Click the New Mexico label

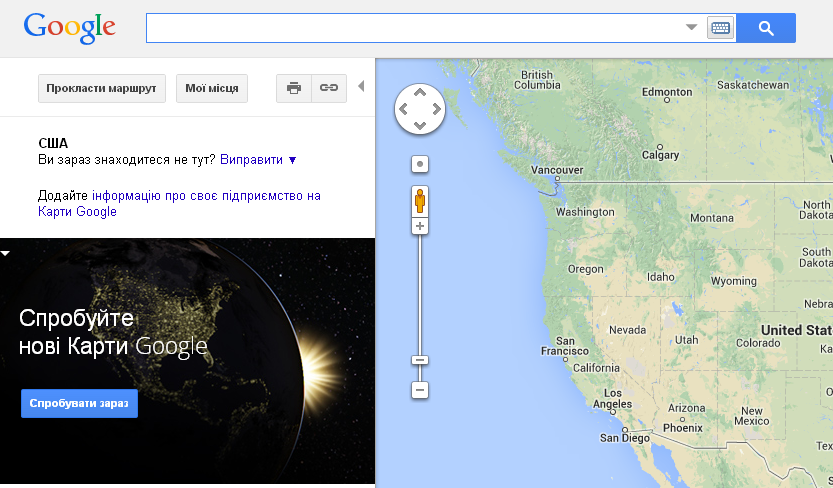pos(752,416)
